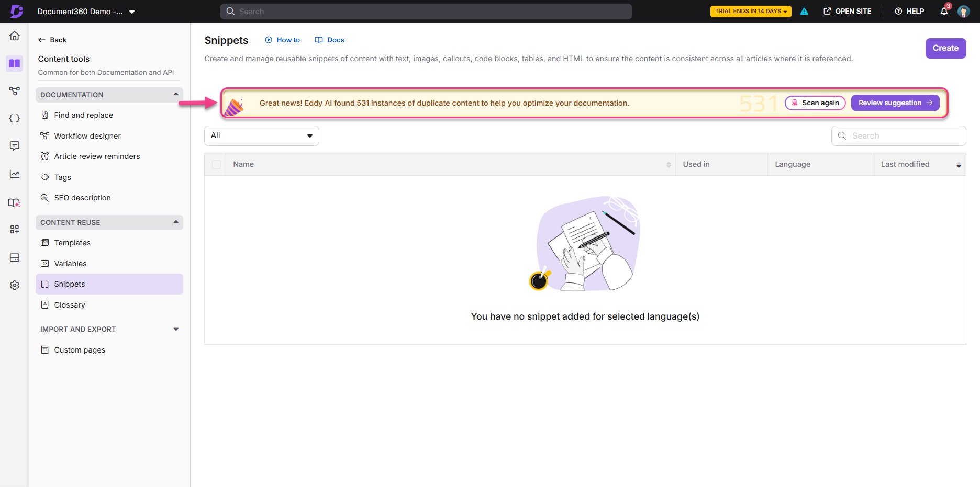
Task: Expand the IMPORT AND EXPORT section
Action: 176,329
